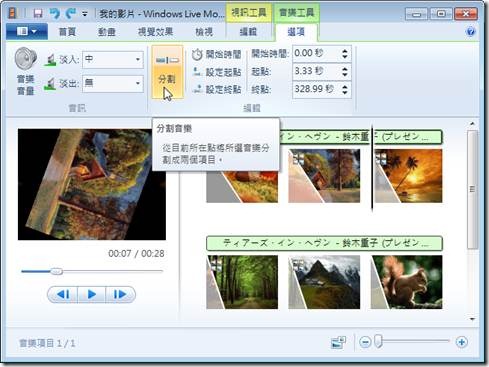Screen dimensions: 489x367
Task: Click the second-row green music track bar
Action: click(324, 243)
